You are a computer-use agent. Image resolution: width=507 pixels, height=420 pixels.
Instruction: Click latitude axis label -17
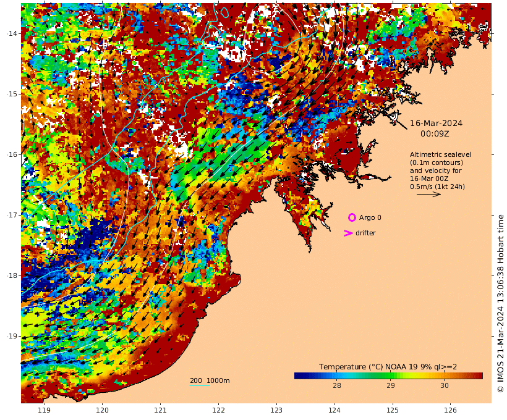pos(12,215)
